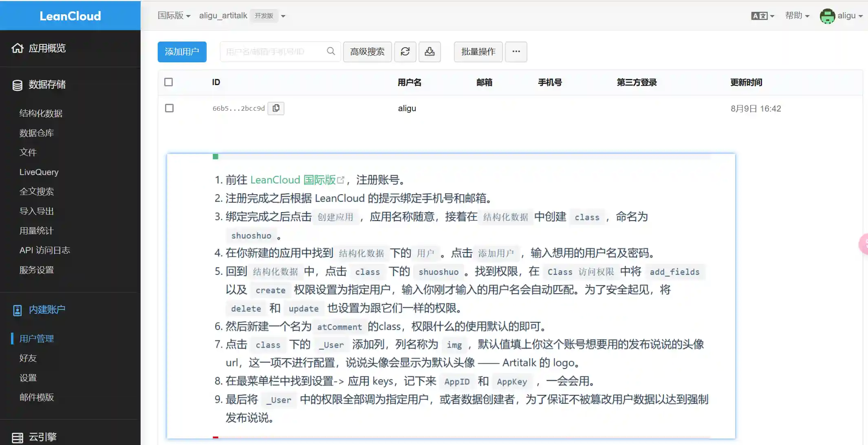Click the 添加用户 button
Image resolution: width=868 pixels, height=445 pixels.
coord(182,52)
